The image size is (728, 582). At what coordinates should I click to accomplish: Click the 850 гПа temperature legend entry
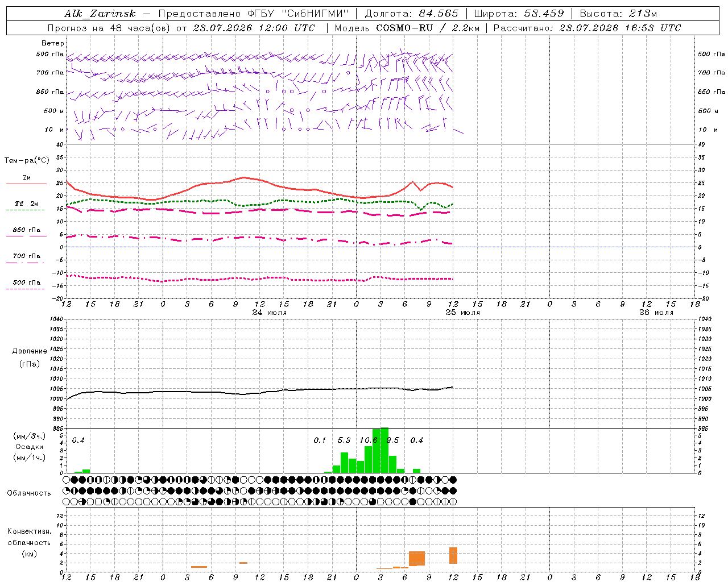tap(26, 232)
